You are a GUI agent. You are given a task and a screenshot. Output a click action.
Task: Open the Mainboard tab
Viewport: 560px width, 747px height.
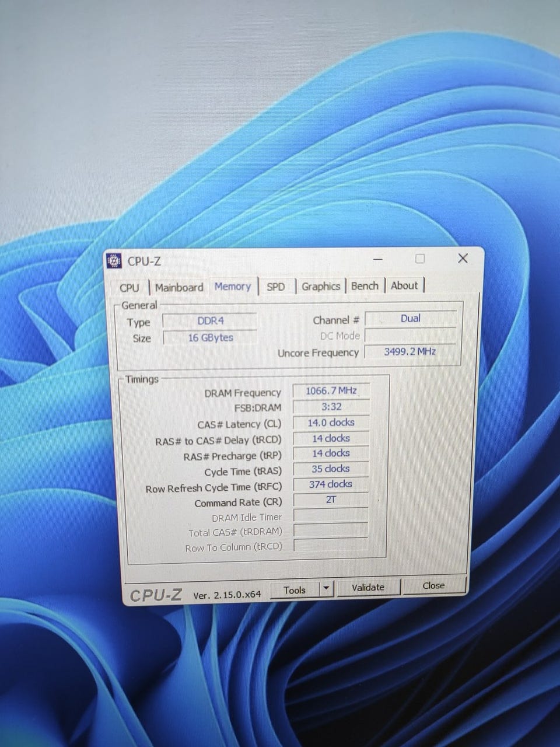[179, 287]
